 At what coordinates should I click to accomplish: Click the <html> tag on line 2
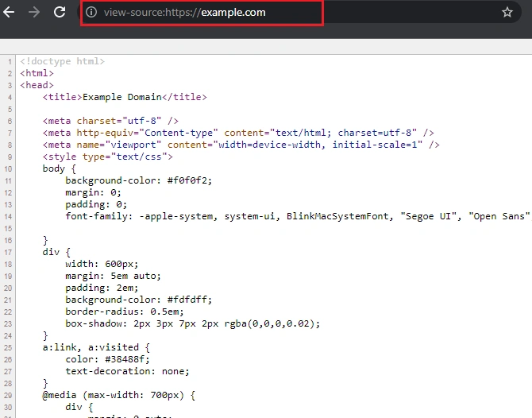(37, 73)
